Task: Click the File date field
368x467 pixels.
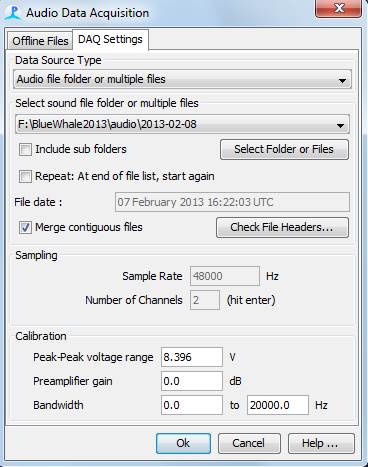Action: coord(232,202)
